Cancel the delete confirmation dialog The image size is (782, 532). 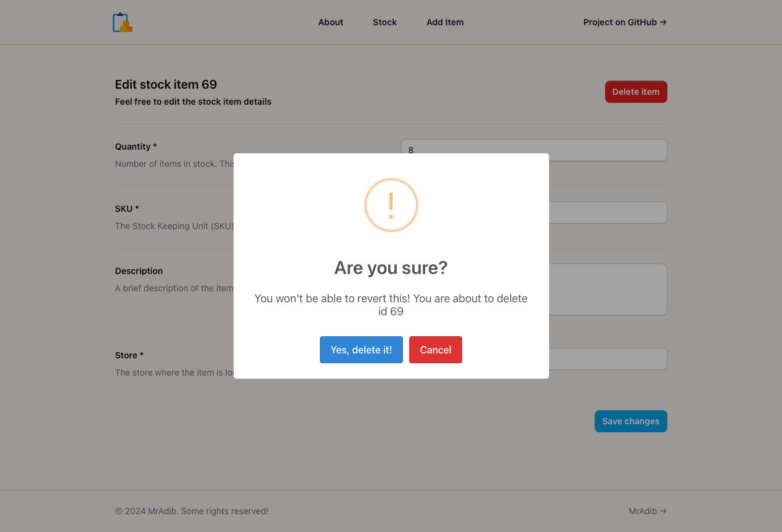(436, 349)
